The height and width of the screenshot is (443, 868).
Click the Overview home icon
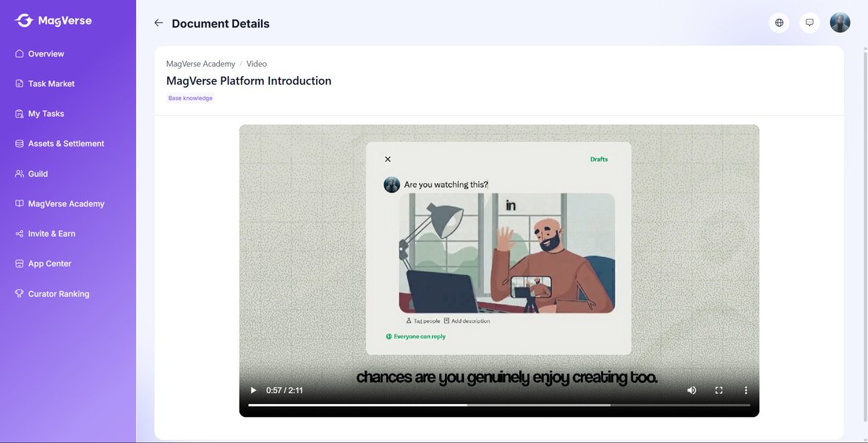pyautogui.click(x=20, y=54)
